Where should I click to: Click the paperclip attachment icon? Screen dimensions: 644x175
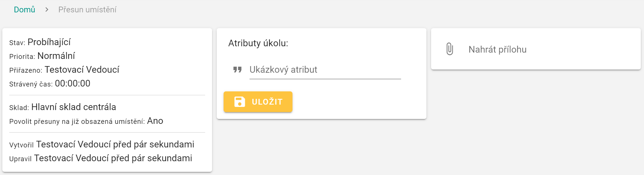pyautogui.click(x=450, y=49)
